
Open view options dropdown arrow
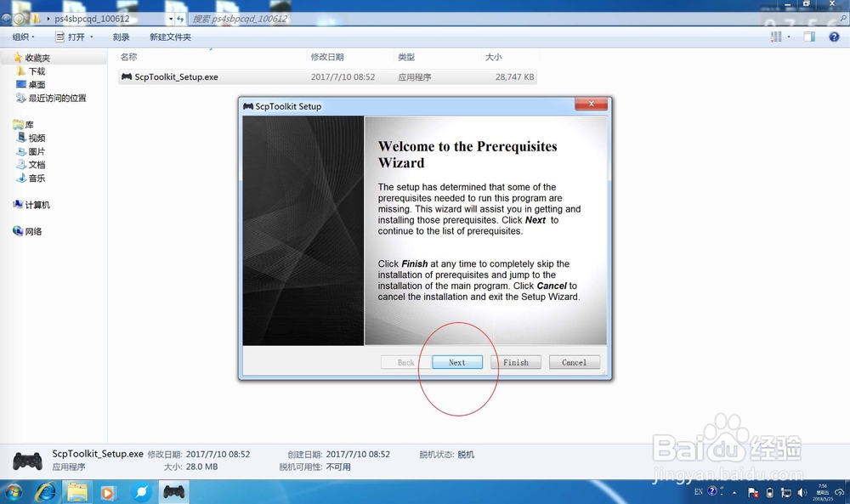point(789,37)
